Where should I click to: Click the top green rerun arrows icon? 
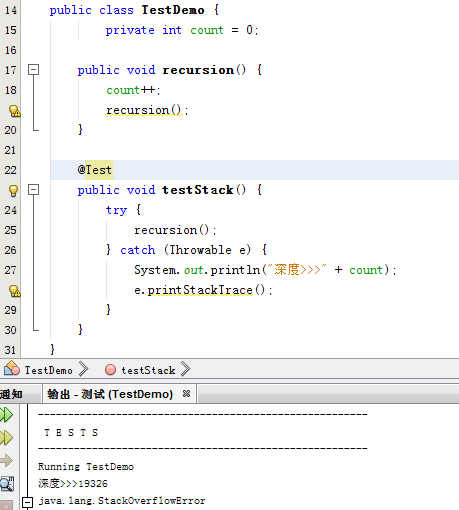[x=6, y=415]
